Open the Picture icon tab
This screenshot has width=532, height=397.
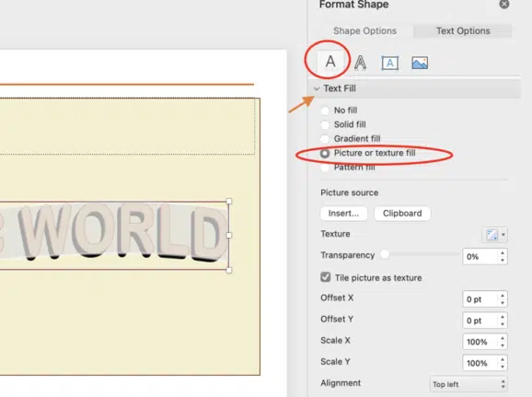click(x=420, y=63)
